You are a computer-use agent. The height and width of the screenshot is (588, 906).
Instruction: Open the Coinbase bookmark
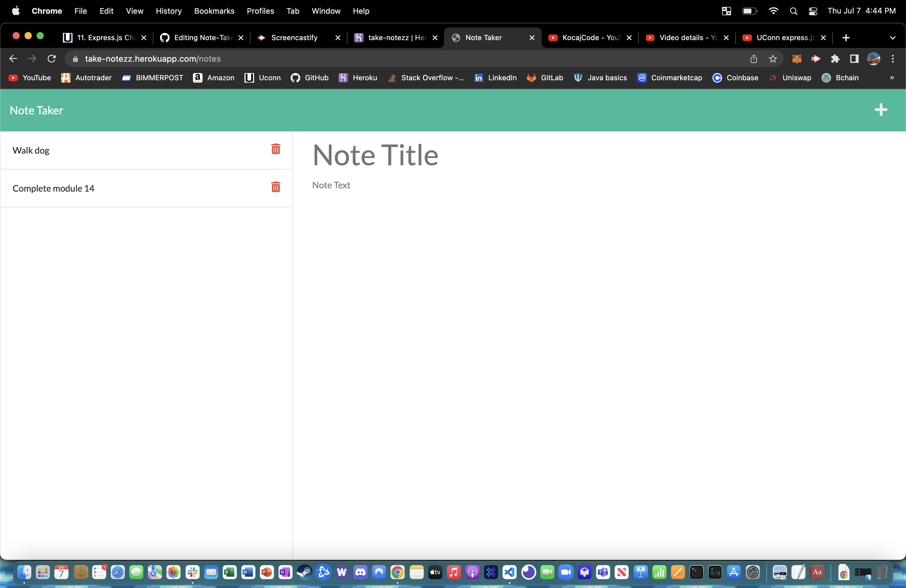(x=735, y=78)
